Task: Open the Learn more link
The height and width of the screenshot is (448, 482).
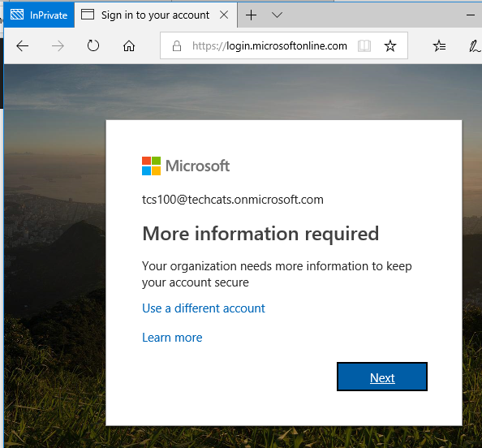Action: [172, 338]
